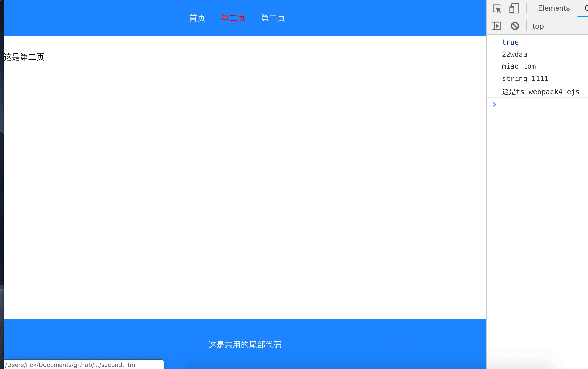Image resolution: width=588 pixels, height=369 pixels.
Task: Toggle the device toolbar icon
Action: pyautogui.click(x=514, y=8)
